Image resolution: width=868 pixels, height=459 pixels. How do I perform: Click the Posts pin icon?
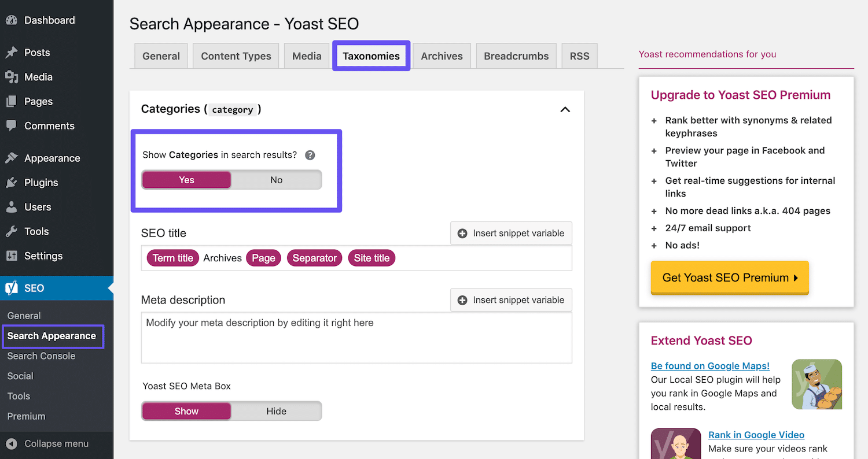[x=13, y=52]
